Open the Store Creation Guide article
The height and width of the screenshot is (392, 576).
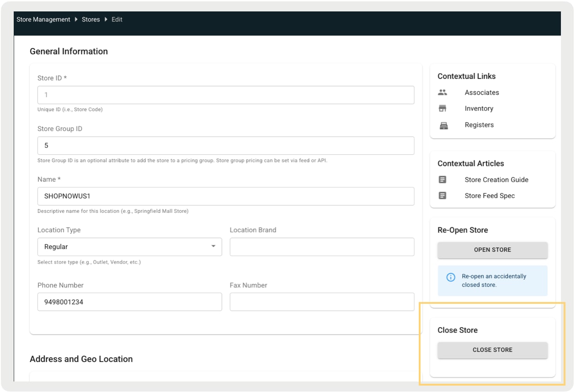point(496,180)
